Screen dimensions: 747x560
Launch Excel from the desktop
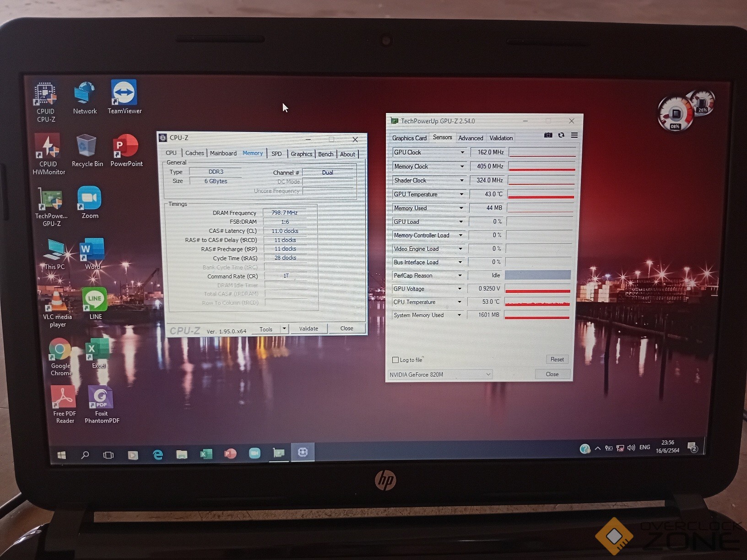pyautogui.click(x=98, y=353)
